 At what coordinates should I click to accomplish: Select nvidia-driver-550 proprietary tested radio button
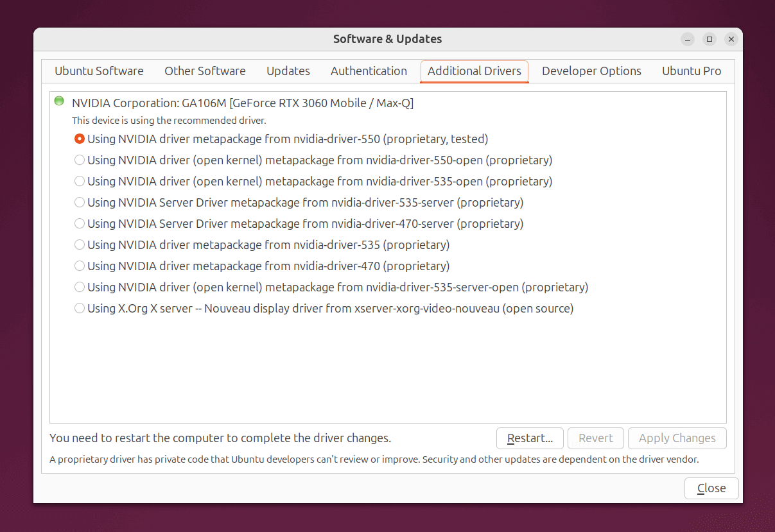click(x=281, y=139)
